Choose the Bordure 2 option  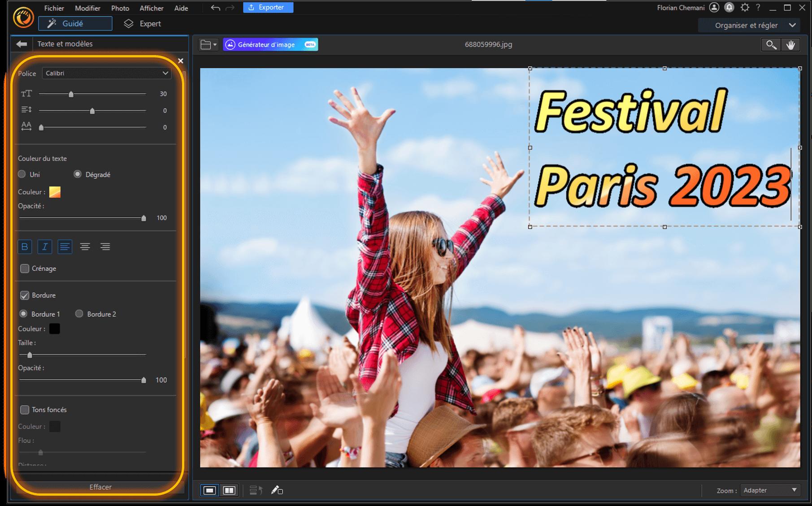pyautogui.click(x=79, y=314)
